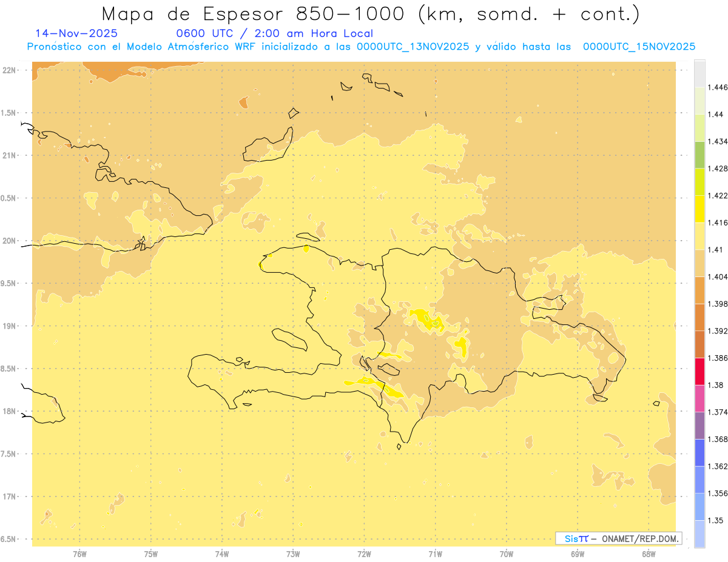
Task: Click the brown-orange swatch between 1.386 and 1.392
Action: (699, 344)
